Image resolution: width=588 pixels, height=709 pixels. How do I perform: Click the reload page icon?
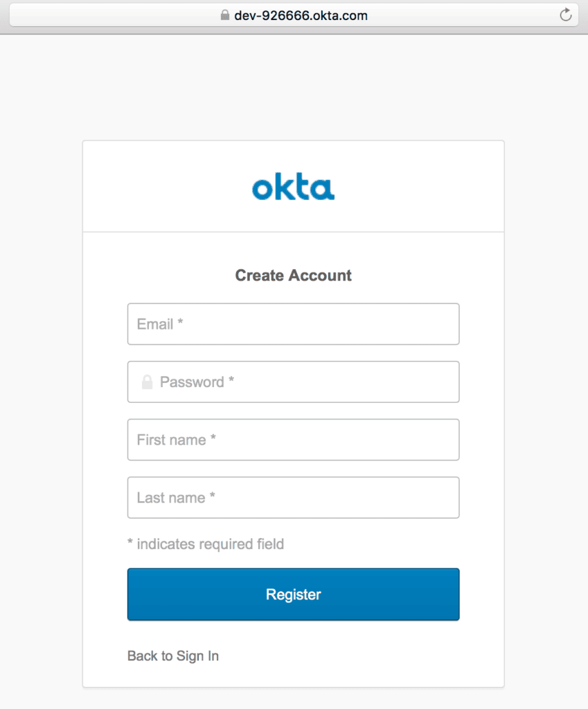tap(566, 15)
